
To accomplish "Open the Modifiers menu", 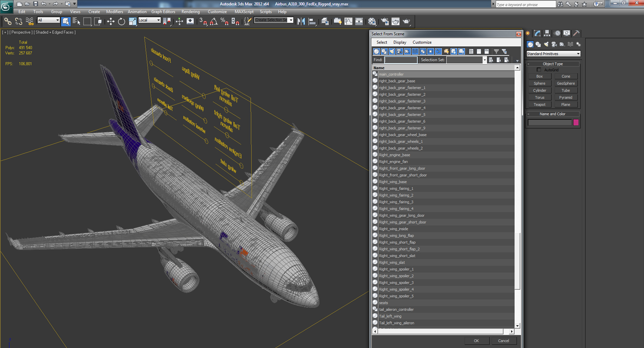I will tap(114, 12).
